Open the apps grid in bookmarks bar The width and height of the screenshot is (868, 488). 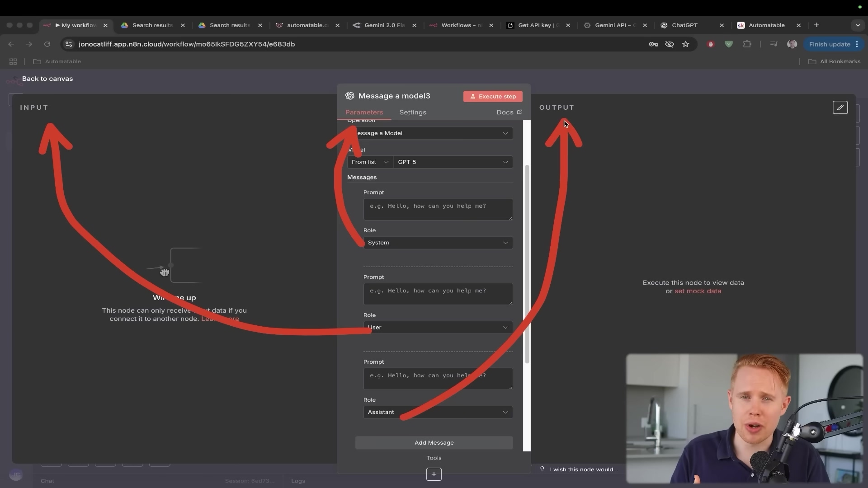tap(13, 61)
